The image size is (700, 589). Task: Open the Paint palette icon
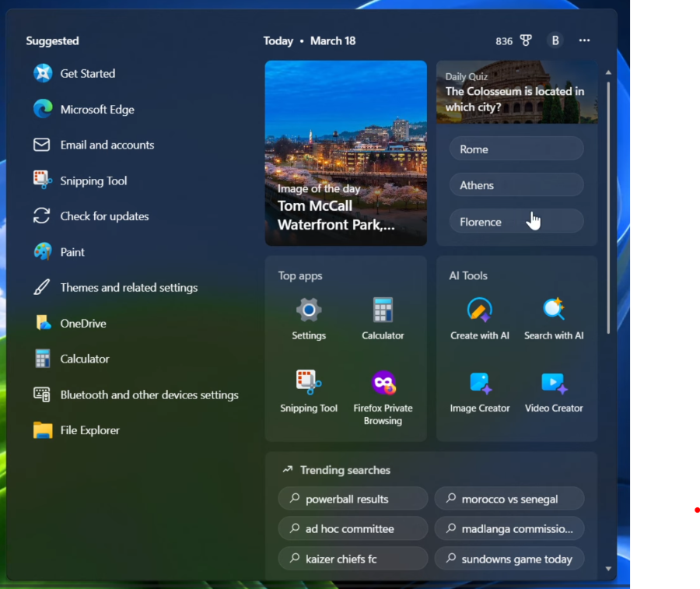coord(43,251)
